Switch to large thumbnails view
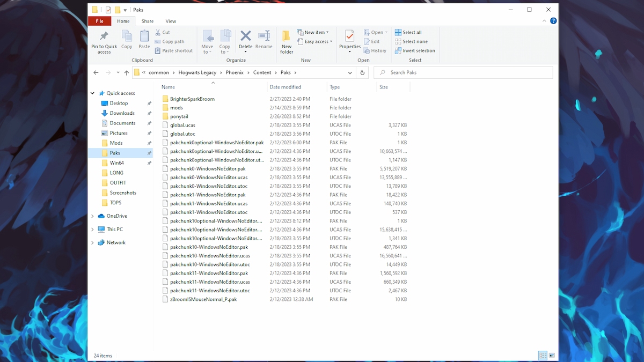 pyautogui.click(x=552, y=356)
